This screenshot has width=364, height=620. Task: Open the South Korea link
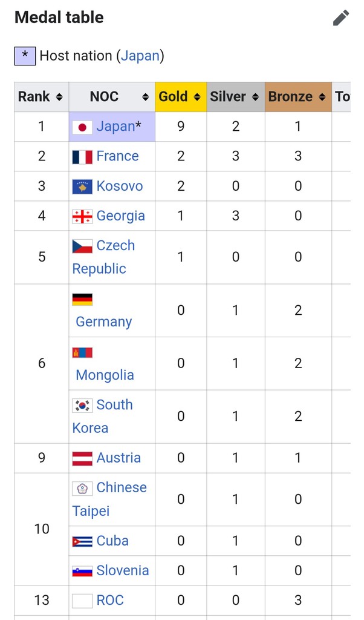tap(114, 405)
